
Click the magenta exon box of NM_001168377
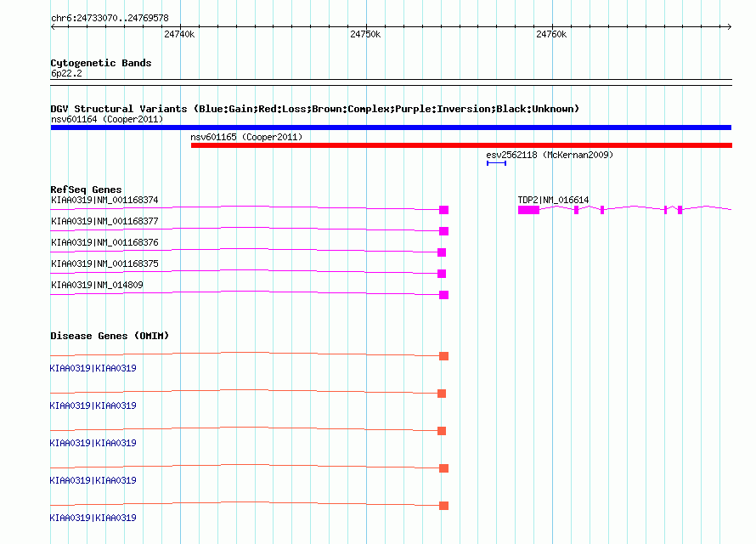pos(443,231)
